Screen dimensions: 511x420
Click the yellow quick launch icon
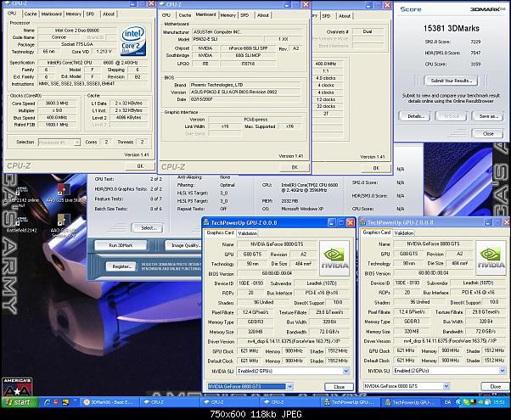[65, 402]
